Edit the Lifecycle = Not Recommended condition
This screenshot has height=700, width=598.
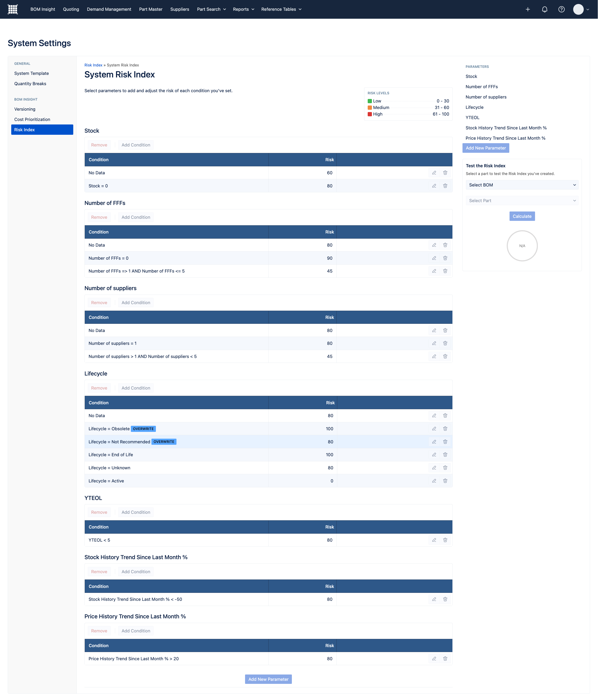pos(434,442)
